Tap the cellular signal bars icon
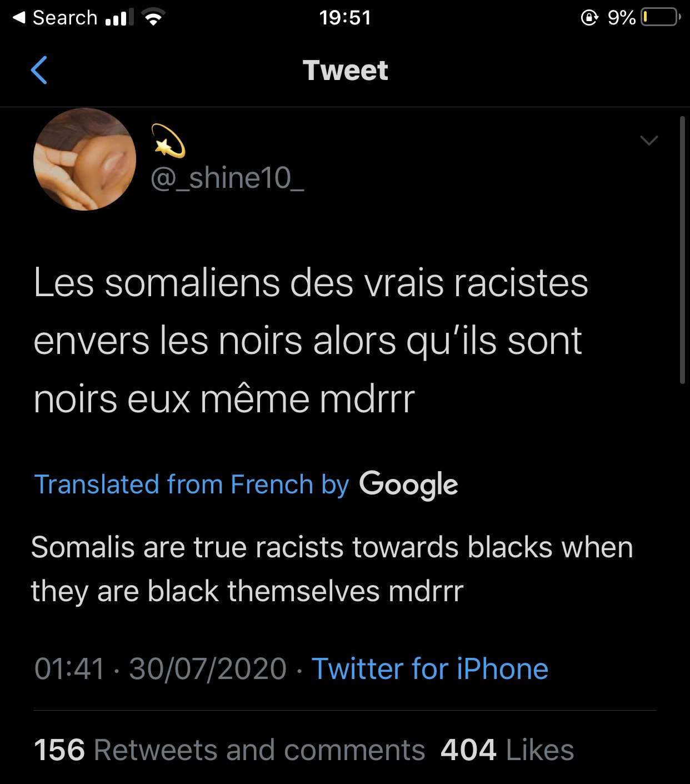This screenshot has width=690, height=784. click(119, 18)
